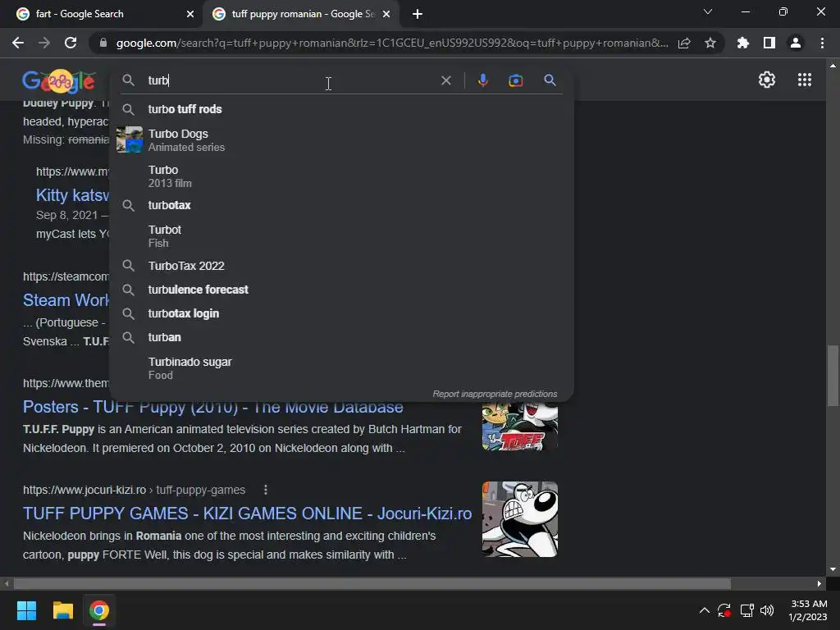Open volume control in system tray

(767, 610)
